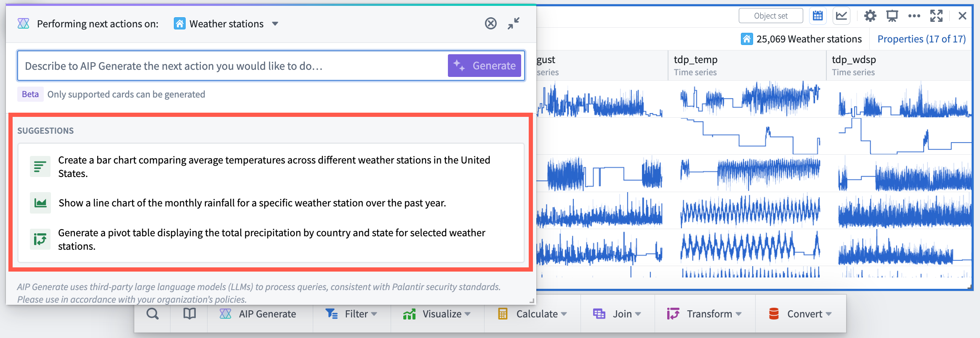Click the pivot table suggestion icon

[40, 239]
